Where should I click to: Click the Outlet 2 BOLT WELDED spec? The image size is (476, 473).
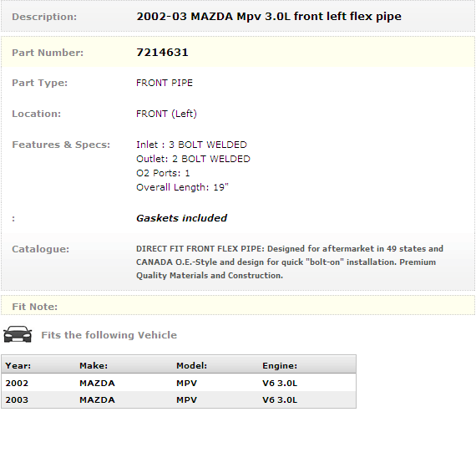[193, 159]
